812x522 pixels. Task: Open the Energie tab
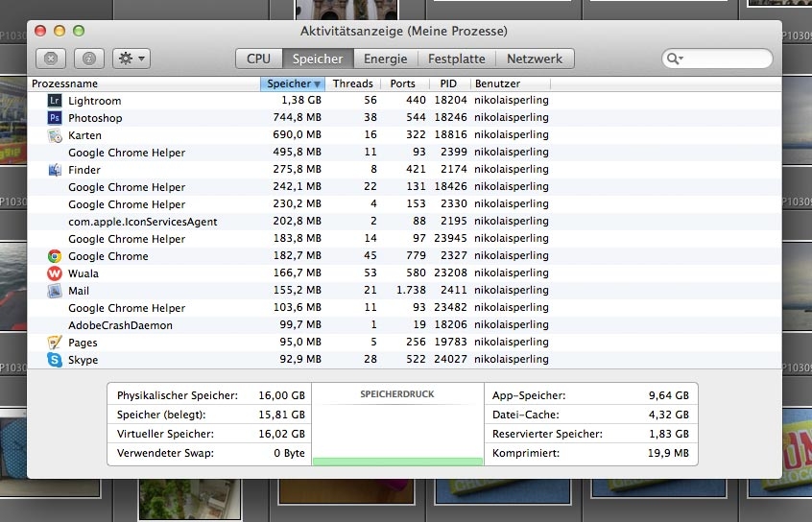pyautogui.click(x=385, y=59)
